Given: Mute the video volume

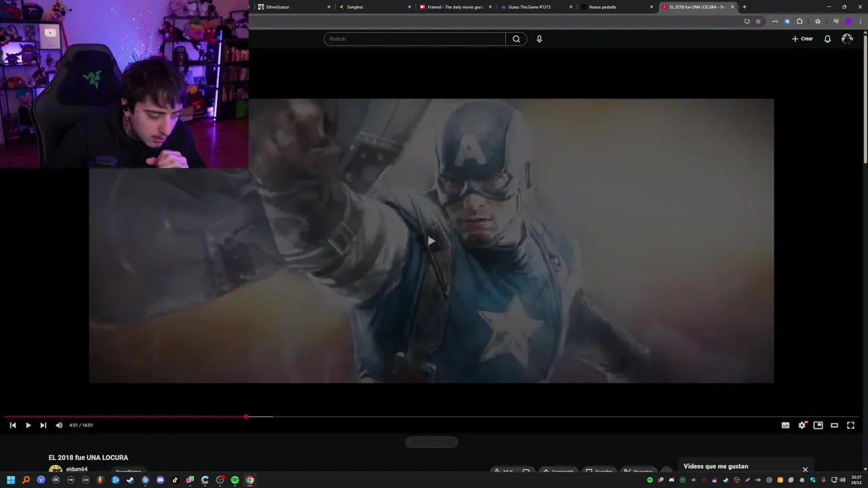Looking at the screenshot, I should (x=59, y=425).
